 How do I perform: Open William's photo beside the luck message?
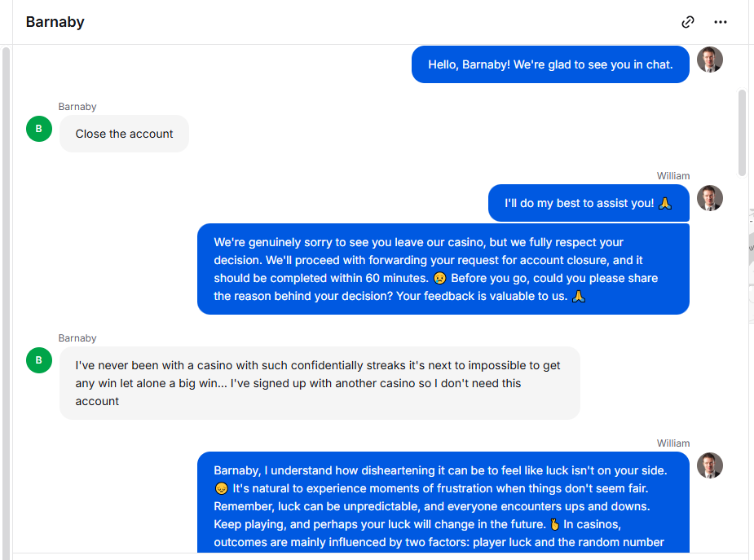coord(710,465)
